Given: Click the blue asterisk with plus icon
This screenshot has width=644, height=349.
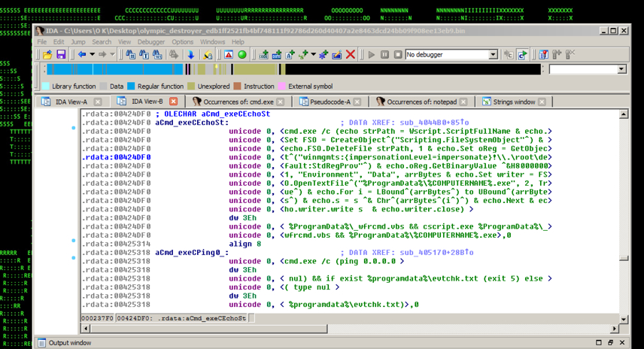Looking at the screenshot, I should pyautogui.click(x=324, y=55).
